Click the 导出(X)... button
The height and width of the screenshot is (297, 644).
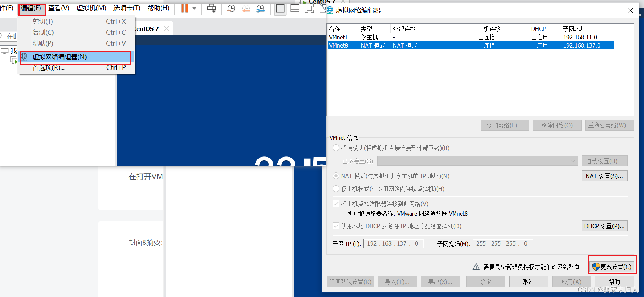click(440, 282)
